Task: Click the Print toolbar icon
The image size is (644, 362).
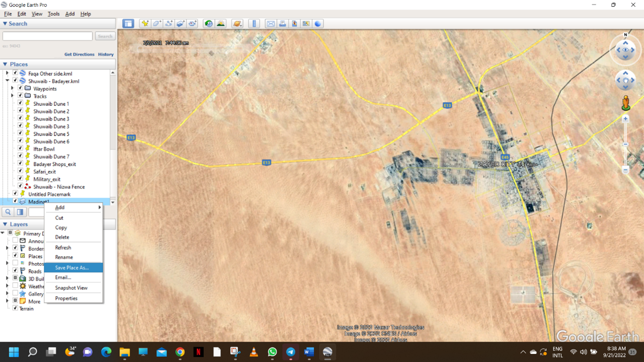Action: pyautogui.click(x=282, y=23)
